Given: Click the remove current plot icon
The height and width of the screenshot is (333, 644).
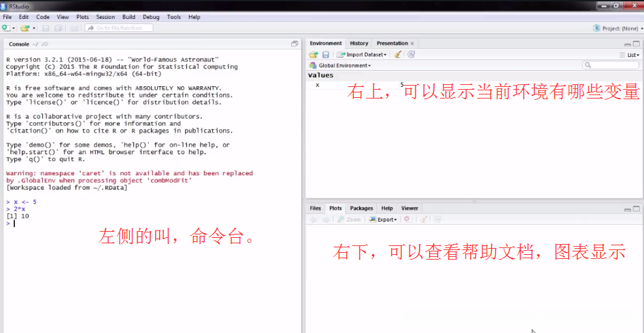Looking at the screenshot, I should pos(407,220).
